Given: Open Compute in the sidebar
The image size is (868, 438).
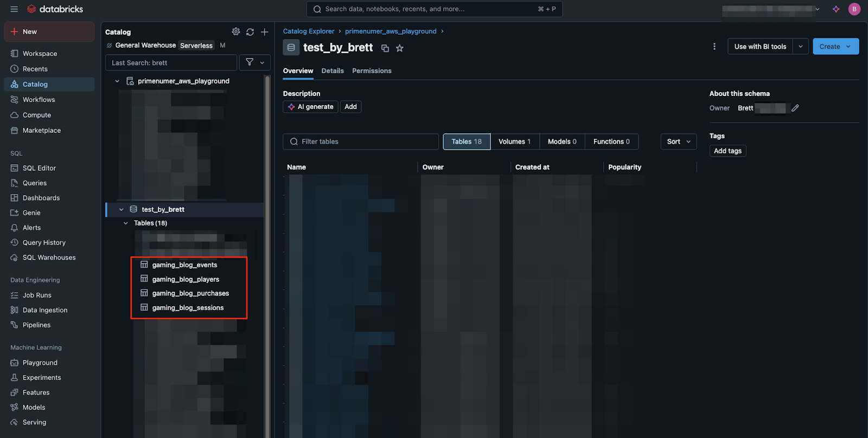Looking at the screenshot, I should coord(49,115).
